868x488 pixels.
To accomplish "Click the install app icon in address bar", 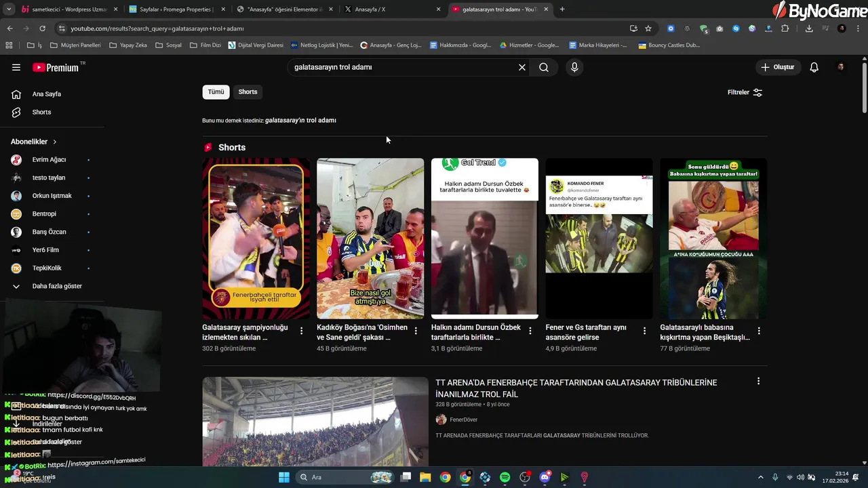I will (633, 28).
